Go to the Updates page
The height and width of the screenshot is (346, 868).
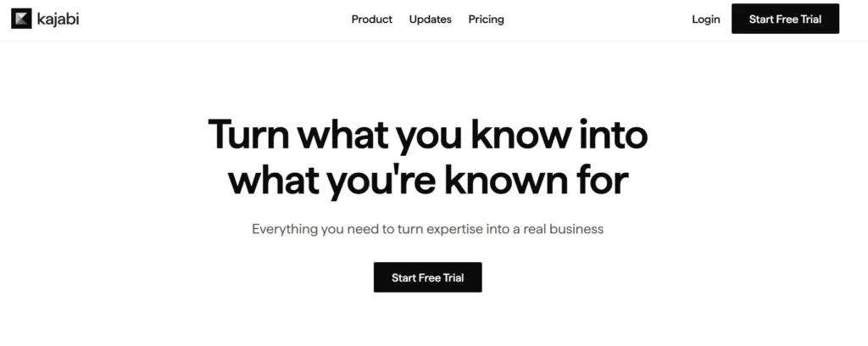(x=430, y=20)
